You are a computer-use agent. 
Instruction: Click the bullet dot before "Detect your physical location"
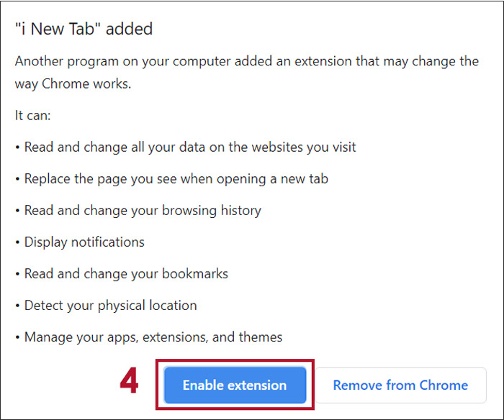coord(17,306)
